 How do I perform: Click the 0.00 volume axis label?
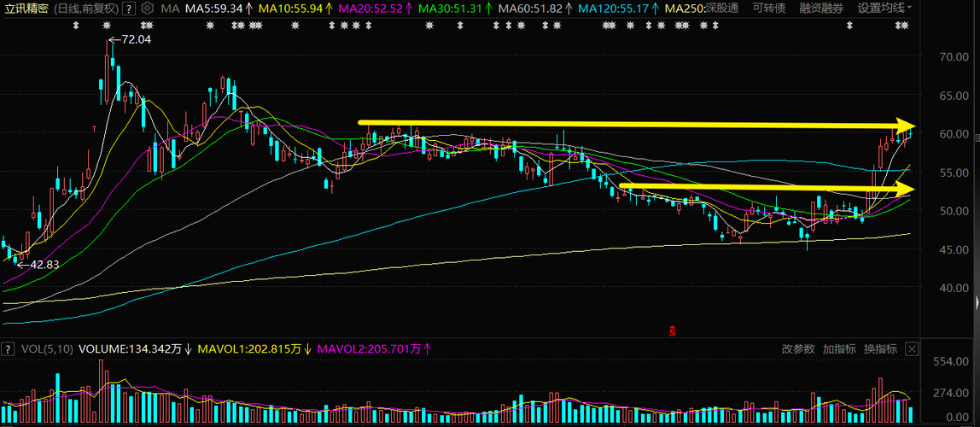point(957,417)
